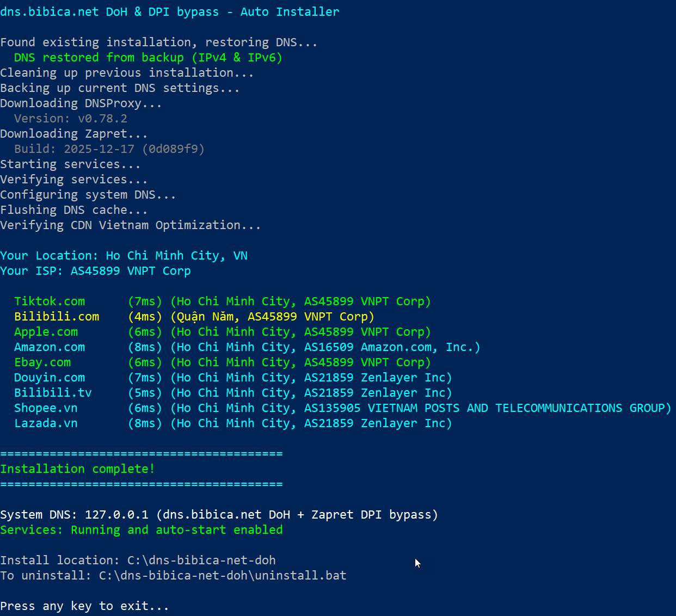Click 'VIETNAM POSTS AND TELECOMMUNICATIONS GROUP' text

pyautogui.click(x=517, y=408)
